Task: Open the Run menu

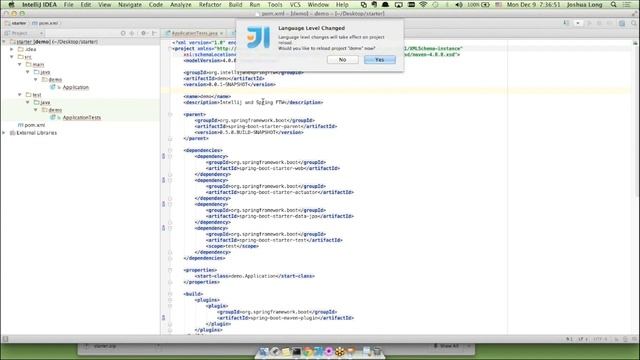Action: 255,4
